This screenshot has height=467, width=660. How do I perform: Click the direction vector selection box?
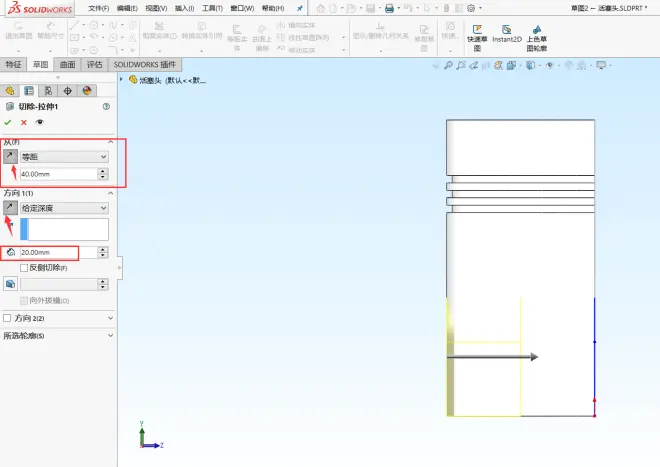[64, 229]
